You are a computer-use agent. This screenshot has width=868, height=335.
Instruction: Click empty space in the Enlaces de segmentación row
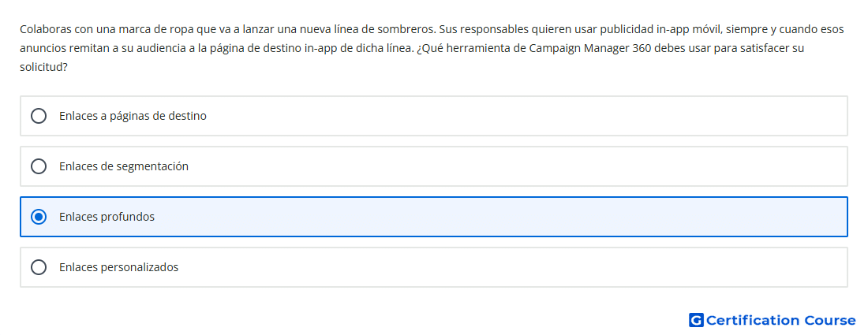coord(498,166)
